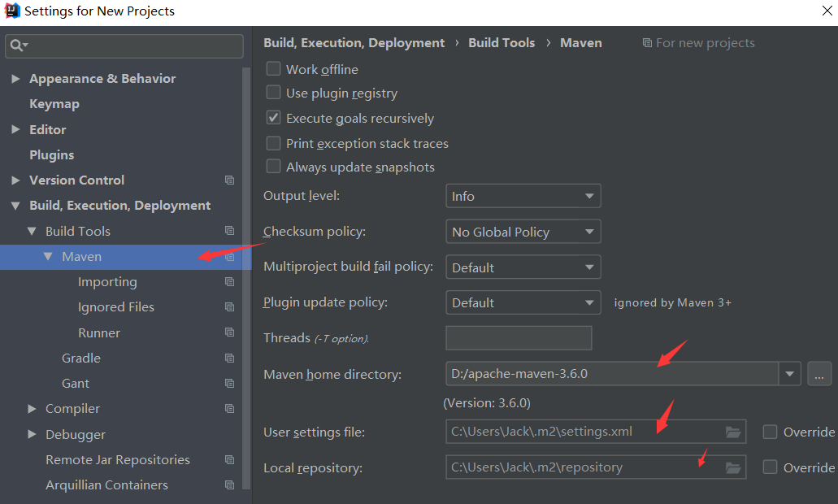This screenshot has height=504, width=838.
Task: Click the IntelliJ logo in title bar
Action: 11,11
